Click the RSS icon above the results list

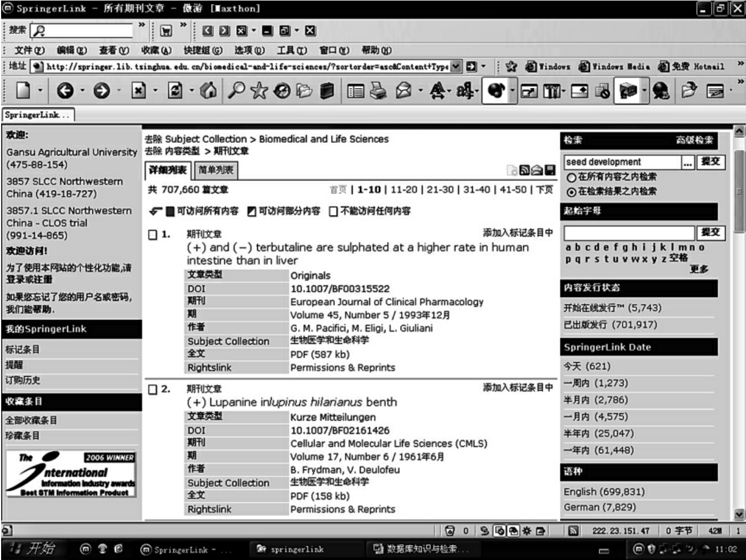pos(525,170)
